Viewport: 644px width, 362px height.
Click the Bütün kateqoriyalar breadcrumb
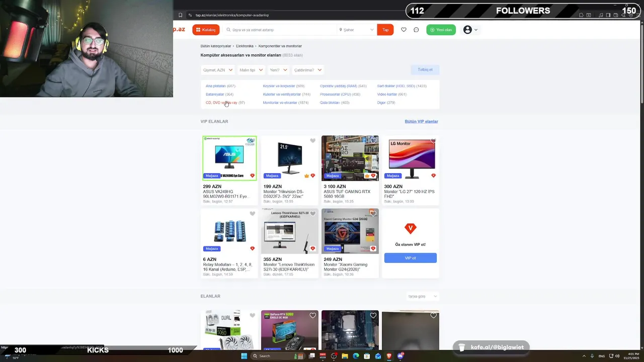point(216,46)
